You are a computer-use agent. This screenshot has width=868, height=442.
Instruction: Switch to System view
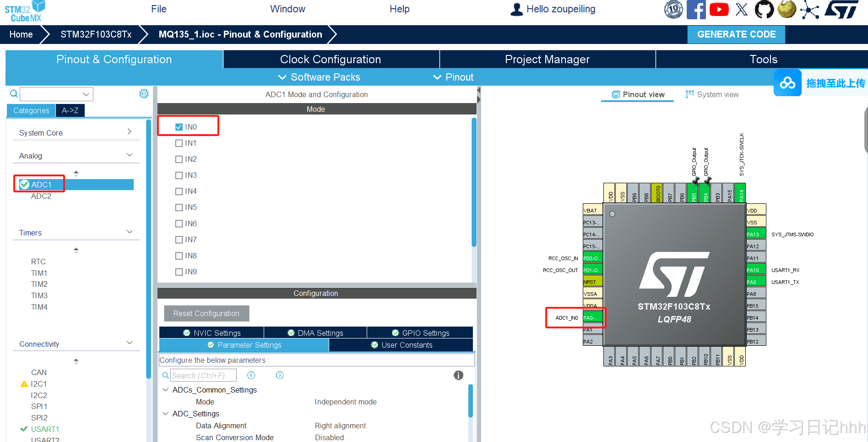pyautogui.click(x=712, y=94)
